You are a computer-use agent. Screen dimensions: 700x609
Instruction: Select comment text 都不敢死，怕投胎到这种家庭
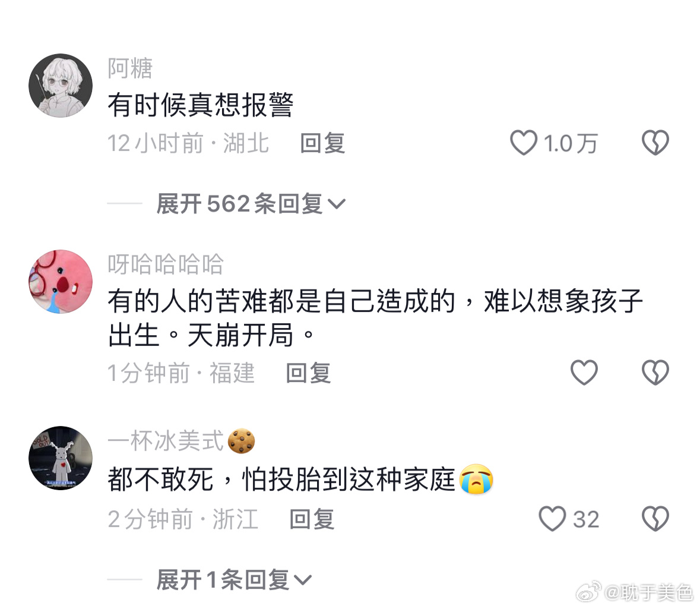[281, 479]
